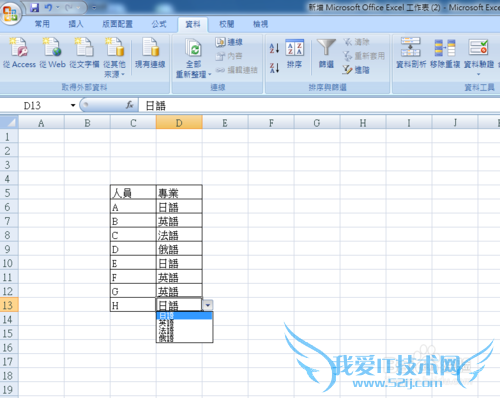Image resolution: width=500 pixels, height=398 pixels.
Task: Select column A header
Action: point(41,123)
